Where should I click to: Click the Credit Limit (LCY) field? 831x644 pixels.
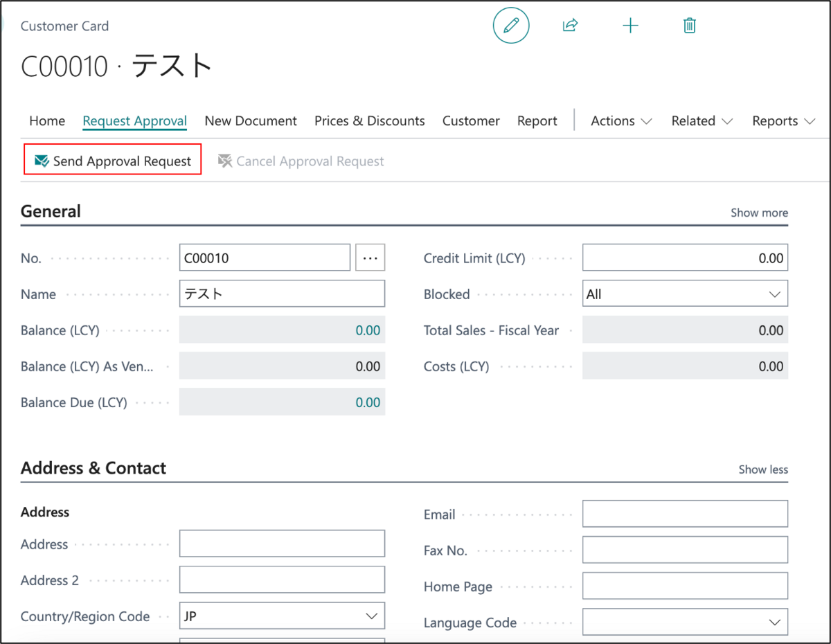[685, 257]
